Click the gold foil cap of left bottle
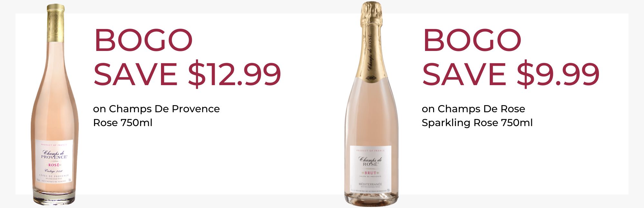 [56, 23]
